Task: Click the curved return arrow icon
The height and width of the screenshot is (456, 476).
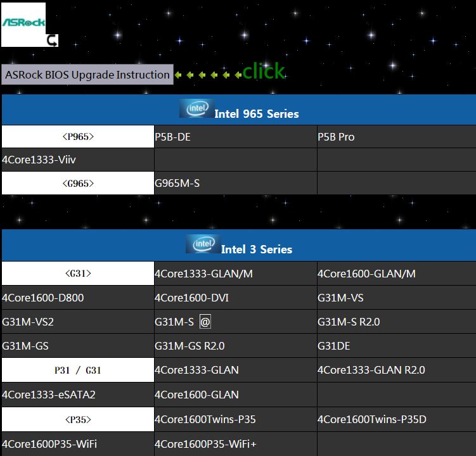Action: pos(52,41)
